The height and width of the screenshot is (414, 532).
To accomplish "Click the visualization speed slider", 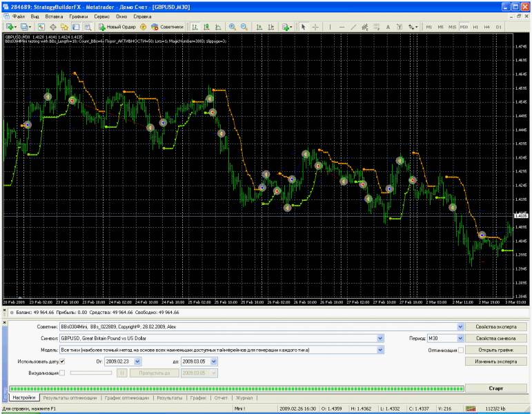I will tap(90, 373).
